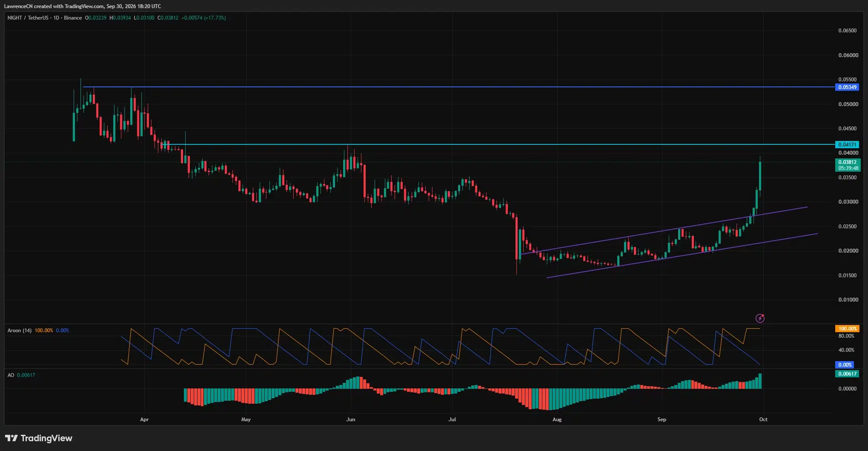This screenshot has height=451, width=868.
Task: Click the 80.00% Aroon scale label
Action: tap(846, 336)
